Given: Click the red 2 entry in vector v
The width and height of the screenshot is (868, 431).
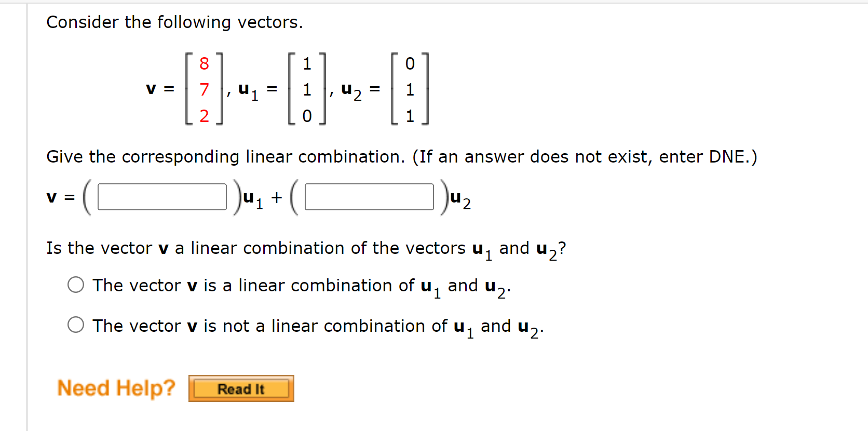Looking at the screenshot, I should [x=204, y=116].
